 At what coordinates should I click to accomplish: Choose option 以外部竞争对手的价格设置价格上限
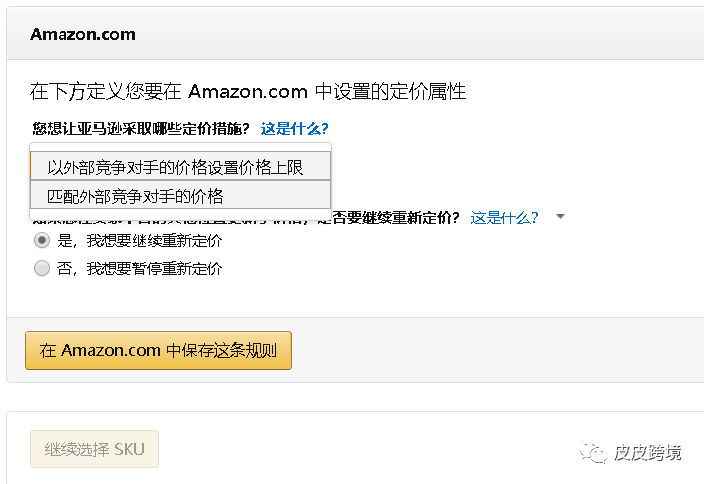(175, 167)
